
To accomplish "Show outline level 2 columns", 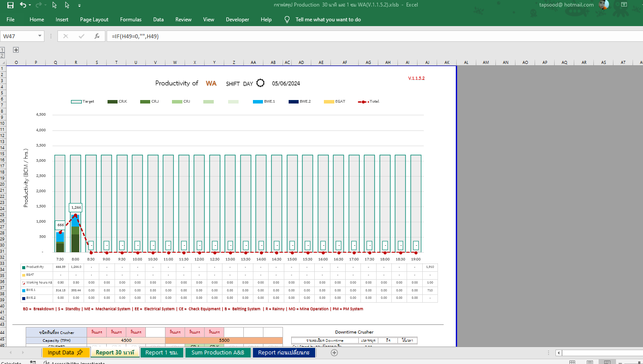I will tap(2, 55).
